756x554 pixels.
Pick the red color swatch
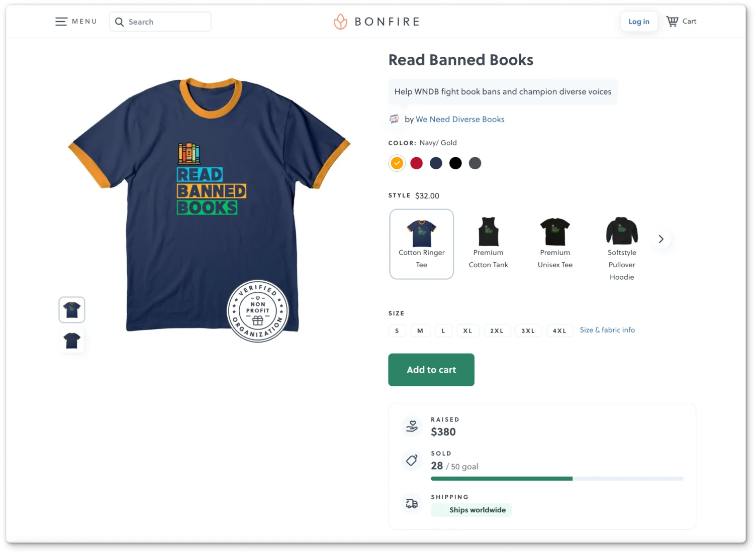click(x=416, y=163)
